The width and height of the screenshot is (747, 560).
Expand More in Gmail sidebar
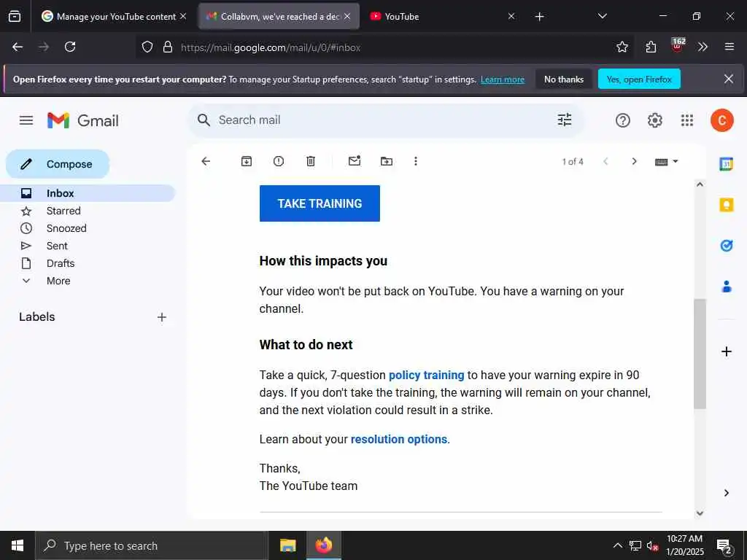click(x=58, y=281)
